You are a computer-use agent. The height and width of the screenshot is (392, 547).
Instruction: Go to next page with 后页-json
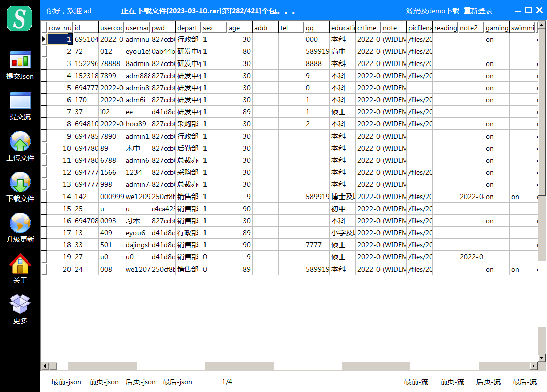point(141,382)
